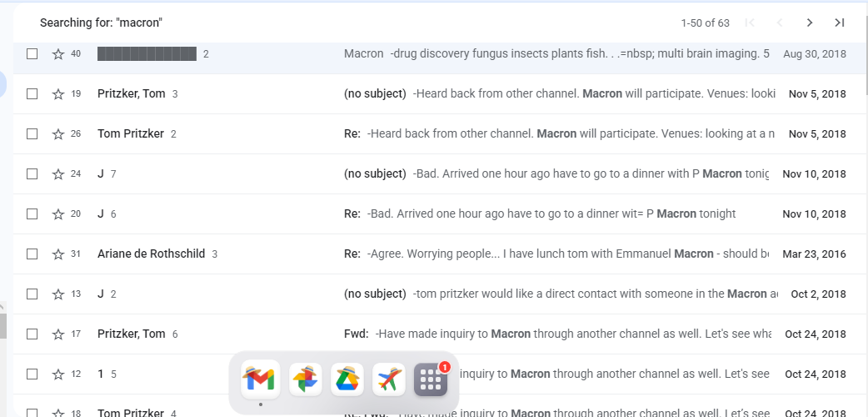Image resolution: width=868 pixels, height=417 pixels.
Task: Select checkbox for the Aug 30, 2018 email
Action: click(x=32, y=53)
